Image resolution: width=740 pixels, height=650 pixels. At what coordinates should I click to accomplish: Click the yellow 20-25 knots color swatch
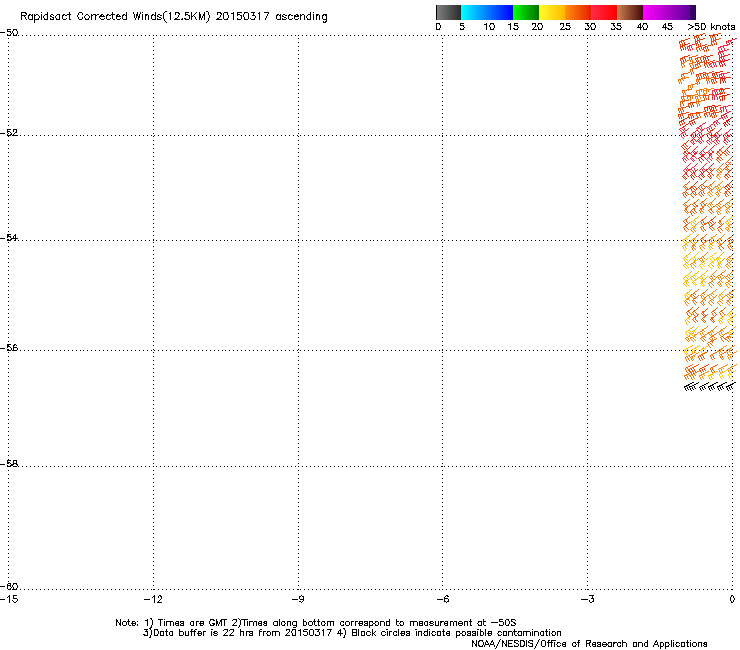552,12
